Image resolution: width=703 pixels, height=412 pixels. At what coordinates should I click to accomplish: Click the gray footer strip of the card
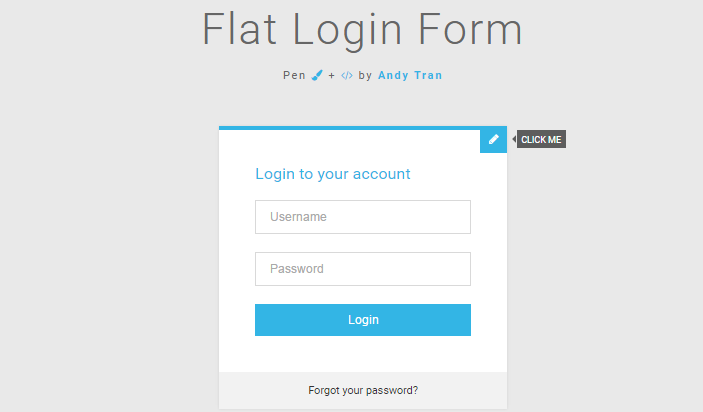point(363,390)
